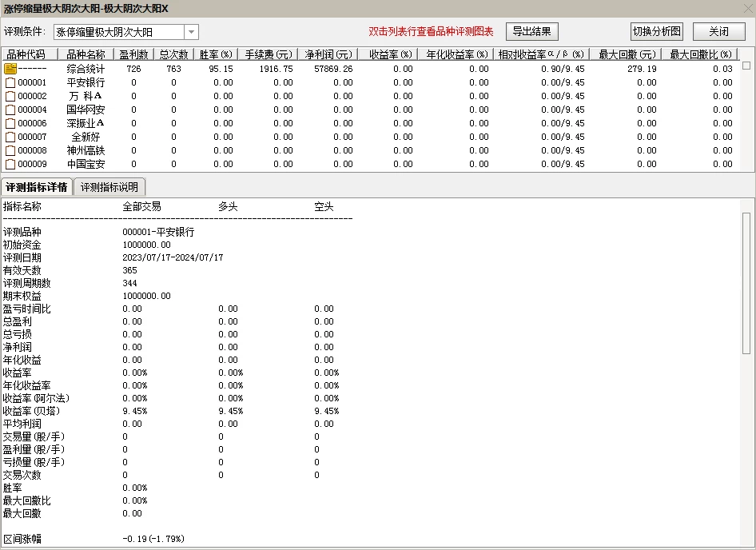Click the 盈利数 value 726

133,69
